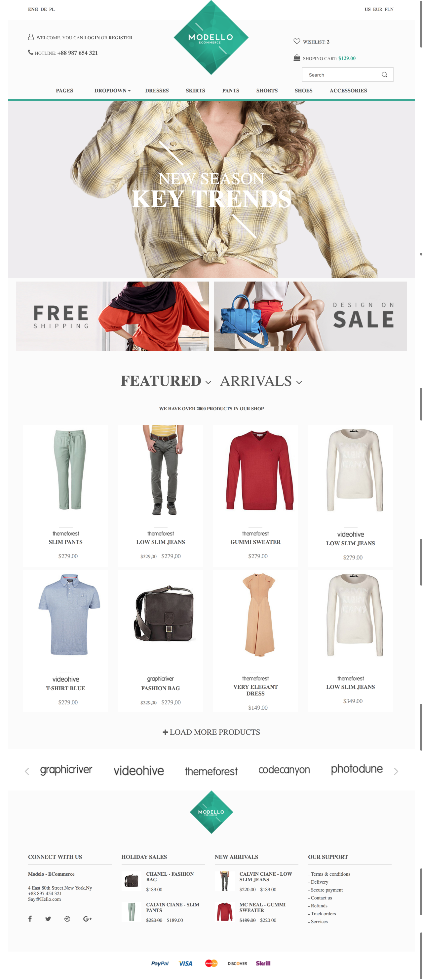The image size is (423, 980).
Task: Open the Twitter icon in footer
Action: pos(48,919)
